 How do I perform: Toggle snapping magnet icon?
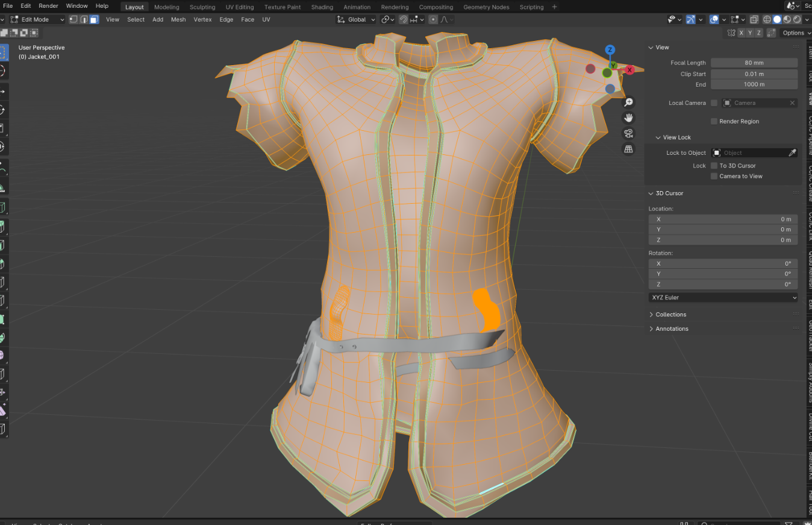pyautogui.click(x=404, y=19)
